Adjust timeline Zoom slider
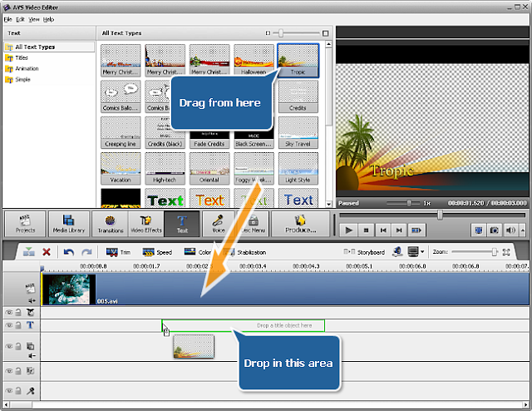Image resolution: width=532 pixels, height=411 pixels. click(x=495, y=252)
